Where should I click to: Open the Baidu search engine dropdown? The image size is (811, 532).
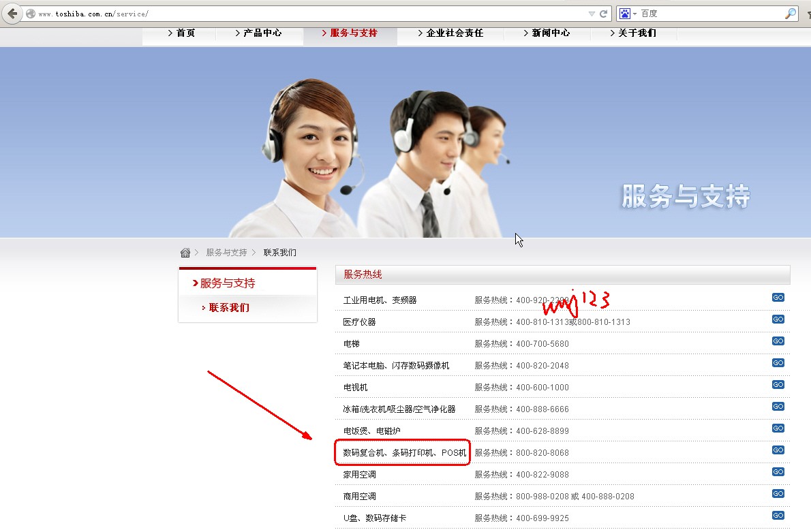click(x=628, y=14)
